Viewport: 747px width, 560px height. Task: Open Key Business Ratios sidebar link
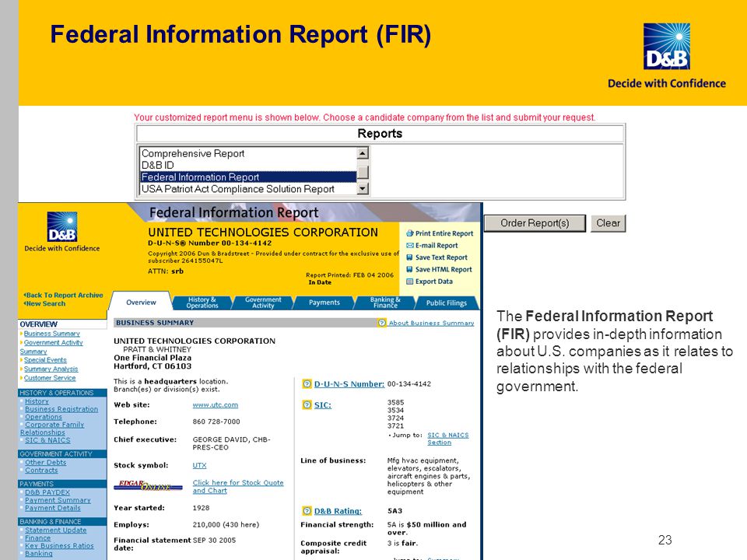click(59, 546)
